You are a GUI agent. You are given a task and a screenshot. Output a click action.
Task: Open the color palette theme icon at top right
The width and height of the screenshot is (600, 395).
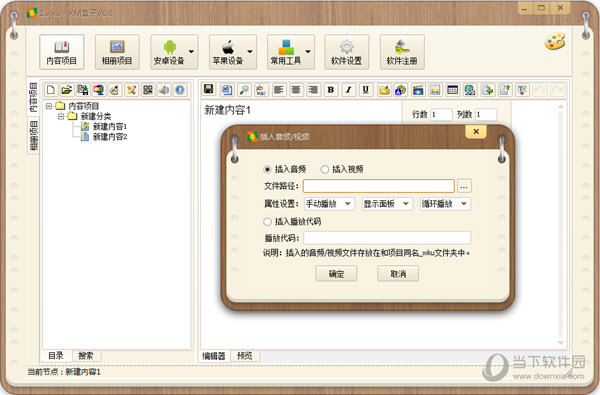coord(555,41)
